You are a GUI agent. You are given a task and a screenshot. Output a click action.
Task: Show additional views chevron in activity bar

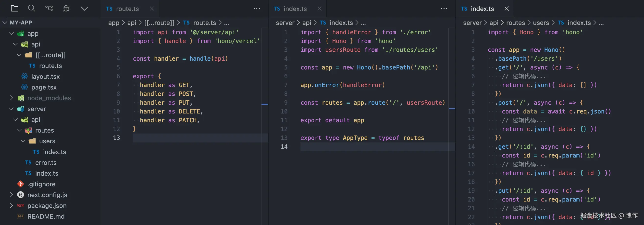coord(85,9)
